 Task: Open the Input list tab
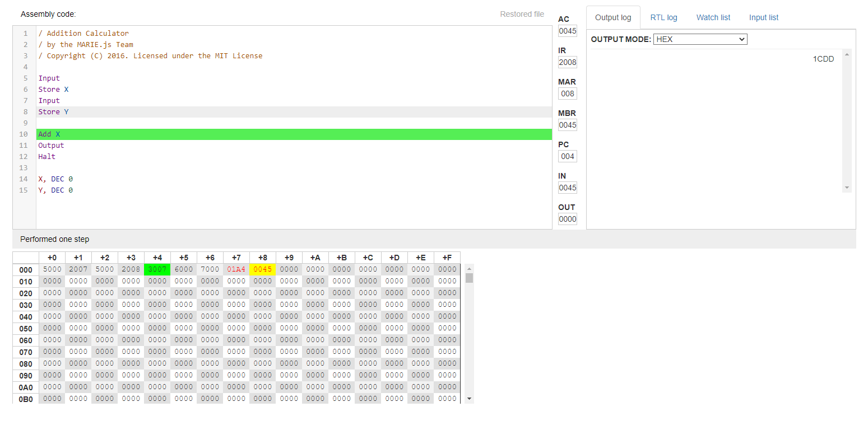(x=764, y=17)
